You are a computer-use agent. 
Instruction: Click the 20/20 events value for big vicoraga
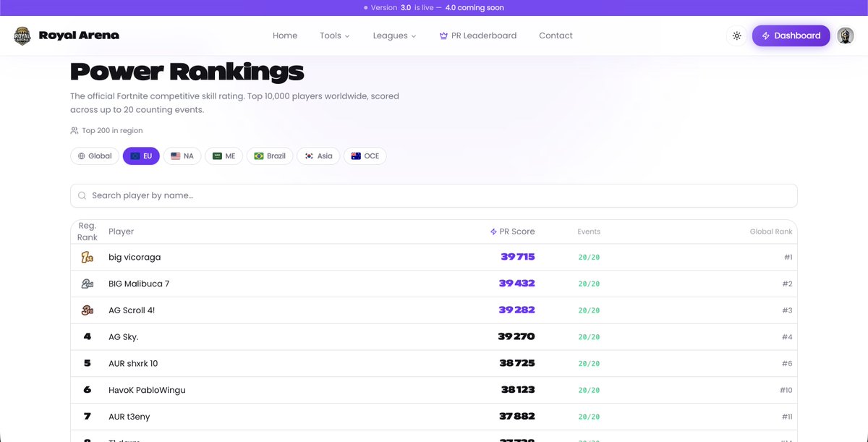click(x=589, y=258)
